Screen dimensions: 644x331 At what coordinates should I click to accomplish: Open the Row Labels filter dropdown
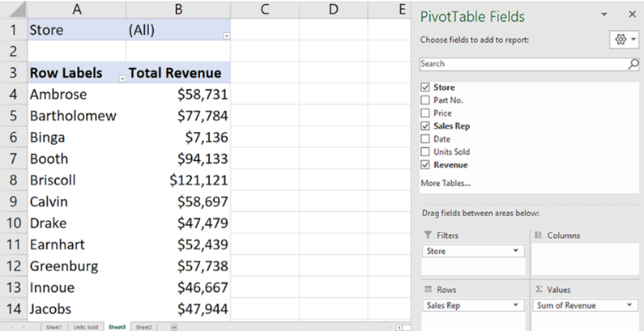tap(122, 78)
